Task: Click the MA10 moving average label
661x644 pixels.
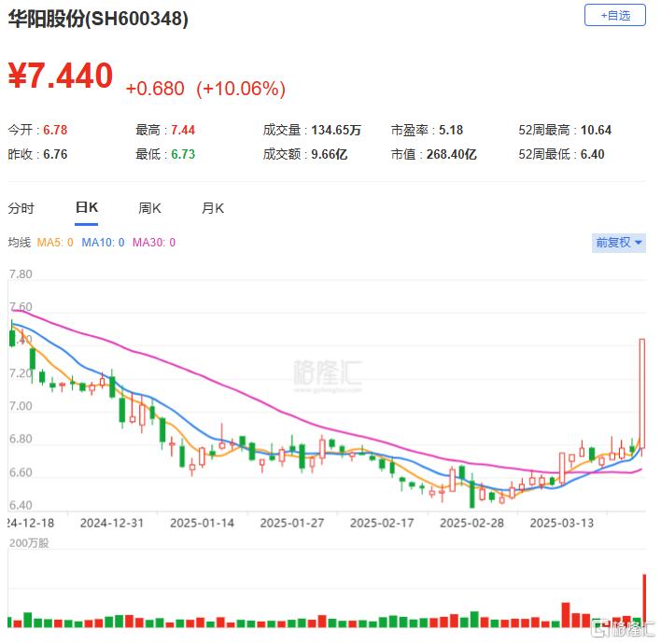Action: coord(103,243)
